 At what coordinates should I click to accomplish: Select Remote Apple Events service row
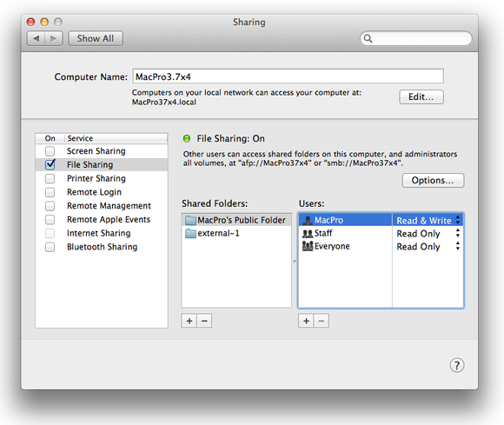pyautogui.click(x=102, y=220)
